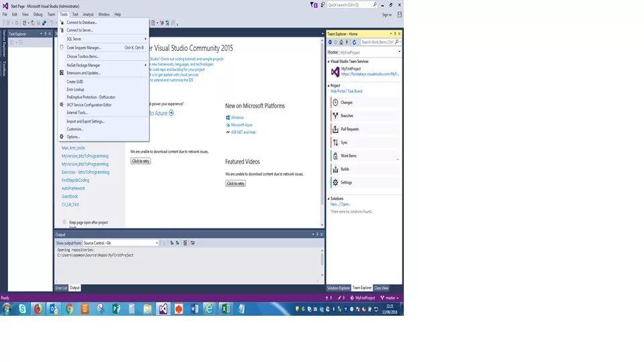
Task: Open the Work Items clipboard icon
Action: point(335,156)
